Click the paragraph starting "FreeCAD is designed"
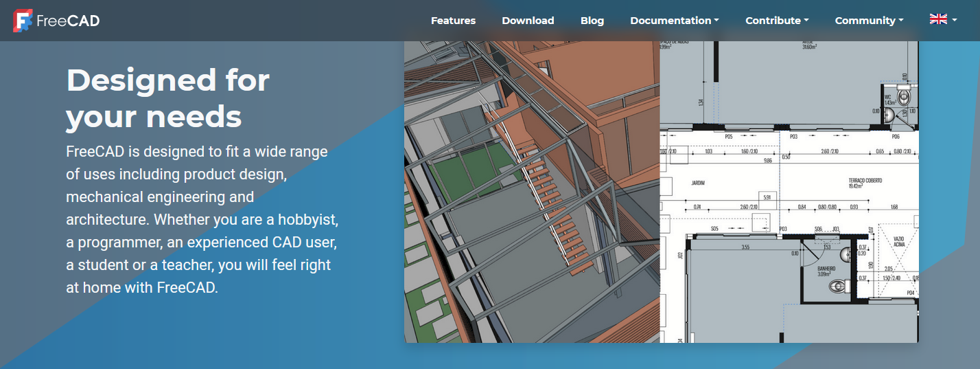The height and width of the screenshot is (369, 980). pyautogui.click(x=202, y=219)
